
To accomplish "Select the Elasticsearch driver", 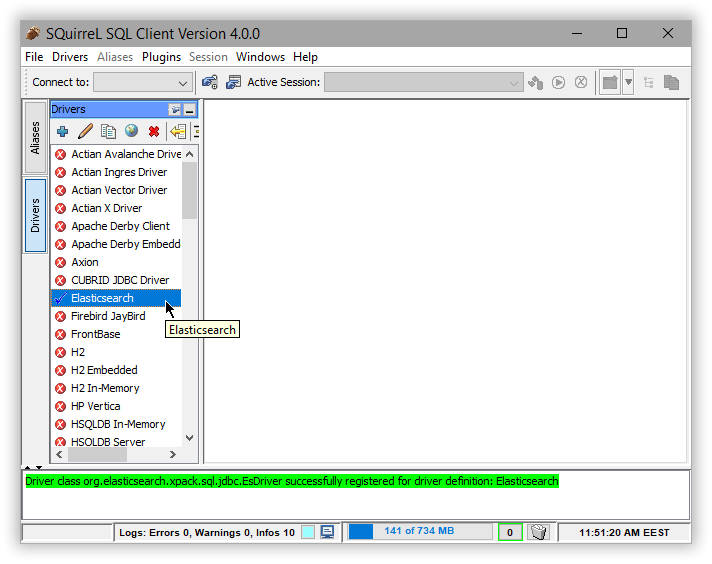I will coord(102,298).
